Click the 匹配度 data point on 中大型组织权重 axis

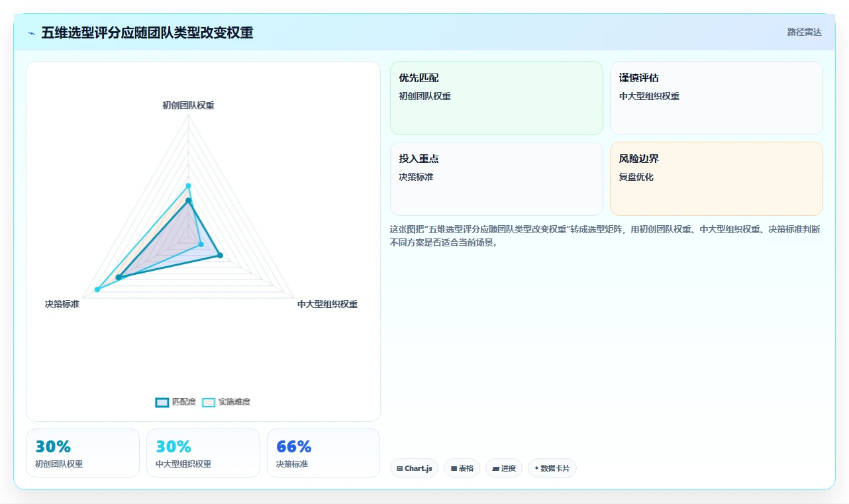(221, 255)
